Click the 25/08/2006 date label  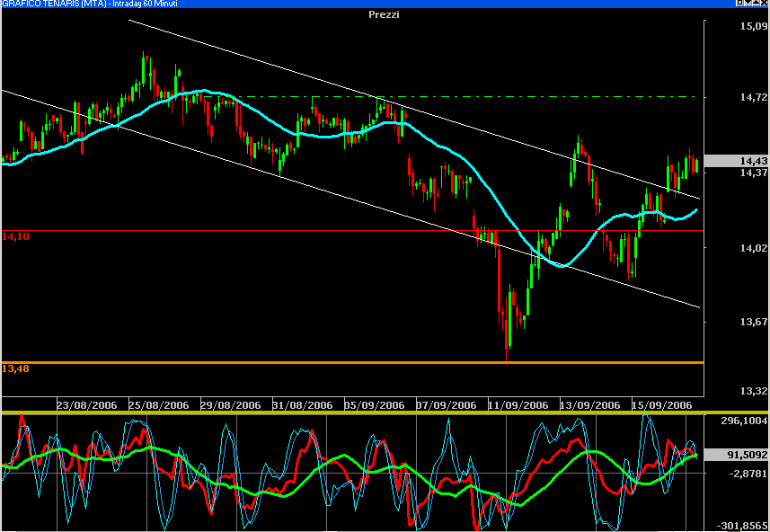(x=159, y=406)
